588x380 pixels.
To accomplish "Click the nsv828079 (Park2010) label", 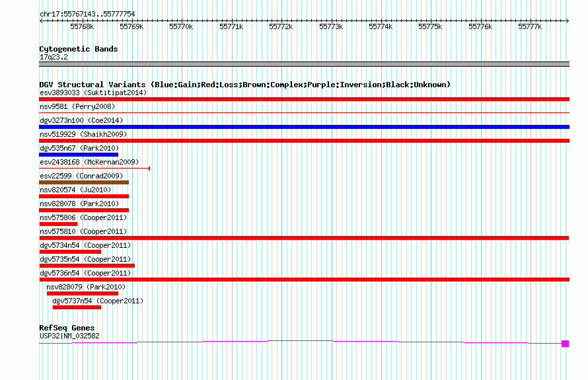I will [86, 287].
